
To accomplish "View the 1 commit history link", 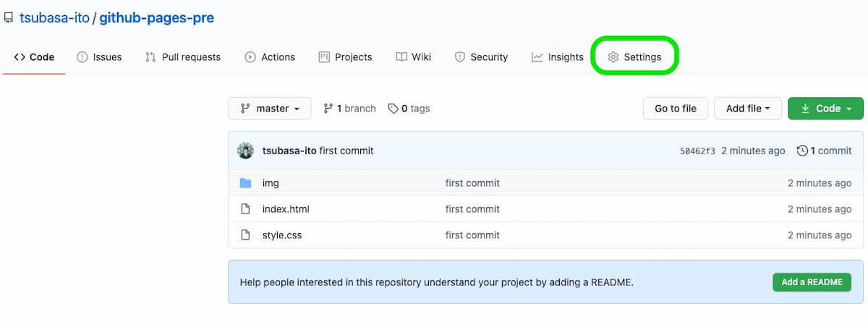I will tap(825, 151).
